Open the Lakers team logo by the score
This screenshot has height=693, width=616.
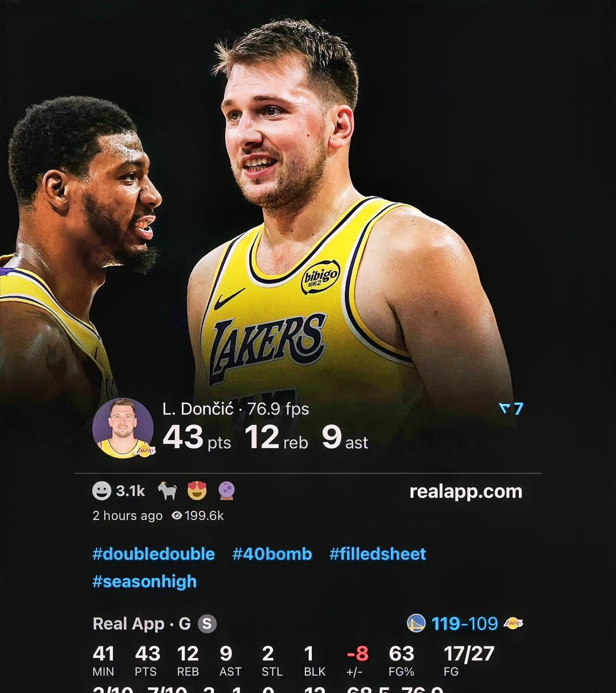513,623
